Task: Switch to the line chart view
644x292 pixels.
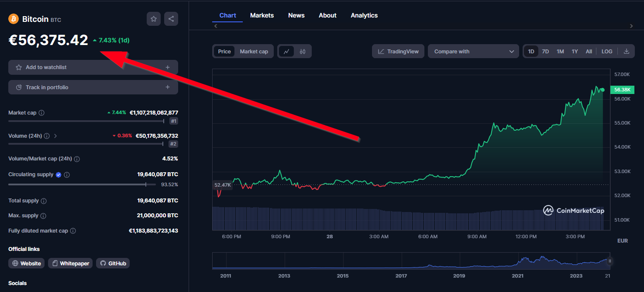Action: (x=286, y=52)
